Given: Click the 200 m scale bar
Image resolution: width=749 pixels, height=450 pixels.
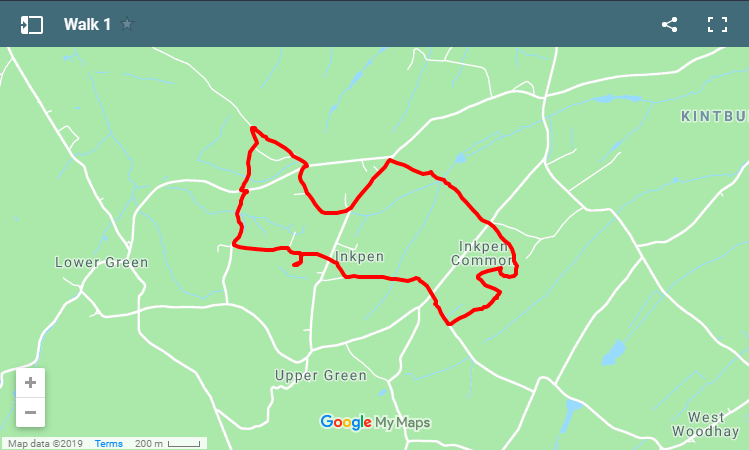Looking at the screenshot, I should click(168, 444).
